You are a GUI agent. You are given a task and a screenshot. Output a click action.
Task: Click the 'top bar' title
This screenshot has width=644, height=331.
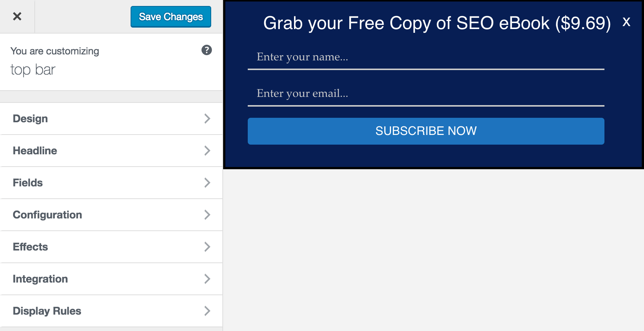click(33, 69)
